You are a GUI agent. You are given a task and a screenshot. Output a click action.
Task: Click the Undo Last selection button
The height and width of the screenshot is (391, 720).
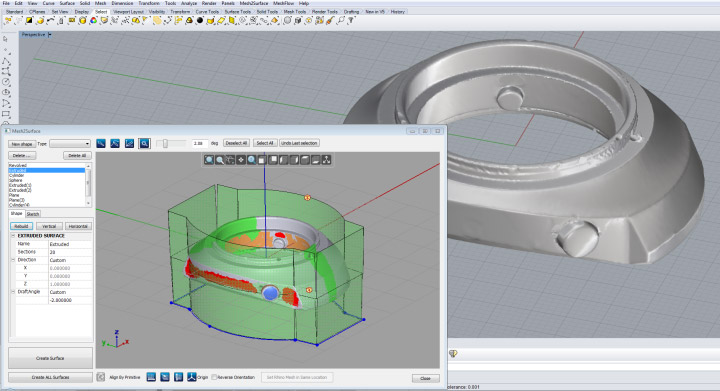pyautogui.click(x=299, y=143)
